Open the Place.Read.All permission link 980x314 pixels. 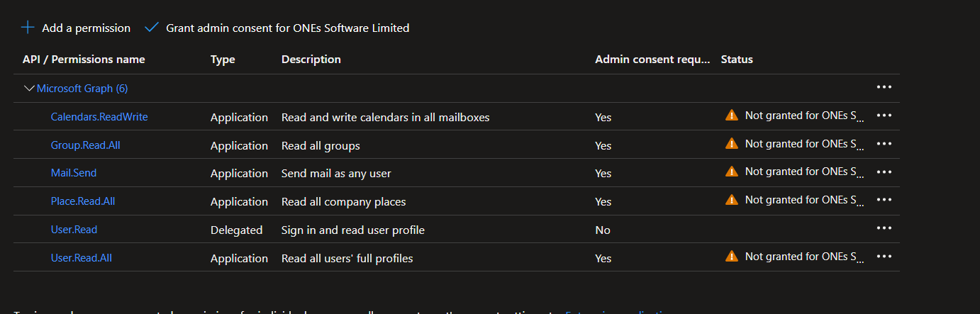pyautogui.click(x=83, y=201)
